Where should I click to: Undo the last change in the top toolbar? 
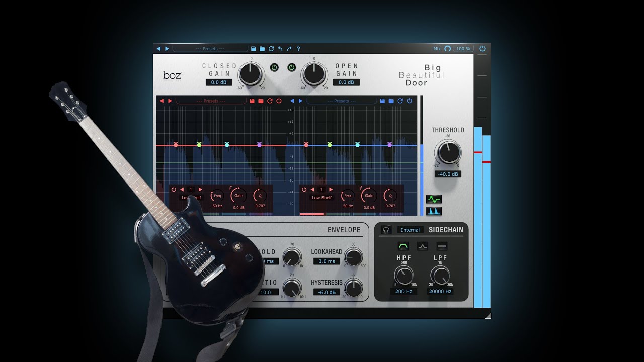(280, 49)
